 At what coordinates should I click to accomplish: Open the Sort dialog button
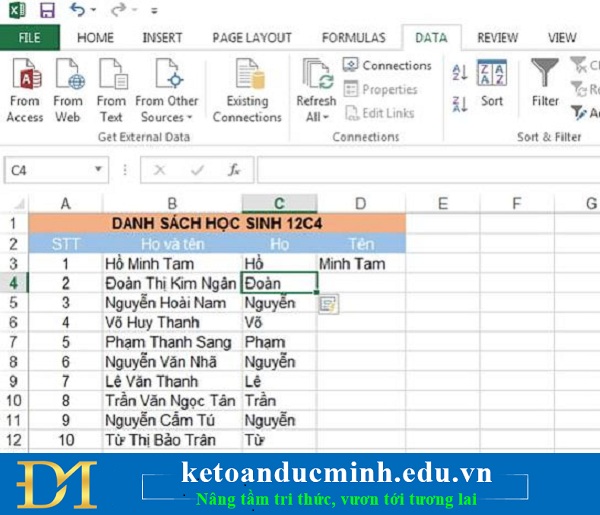click(492, 85)
